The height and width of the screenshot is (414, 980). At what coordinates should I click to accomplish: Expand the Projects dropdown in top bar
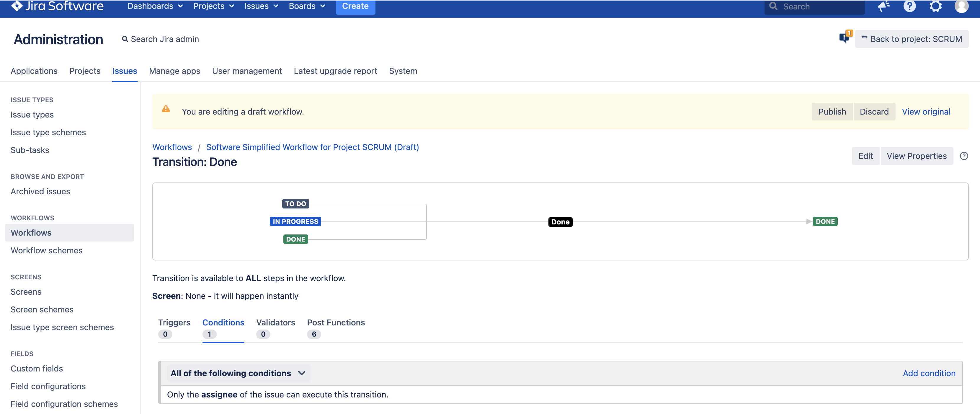point(213,6)
